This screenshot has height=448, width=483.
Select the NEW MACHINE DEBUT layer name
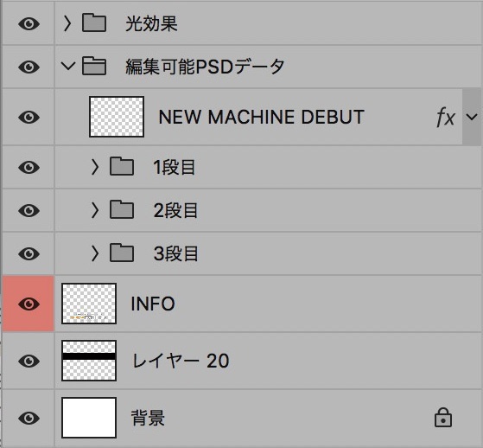(x=261, y=117)
